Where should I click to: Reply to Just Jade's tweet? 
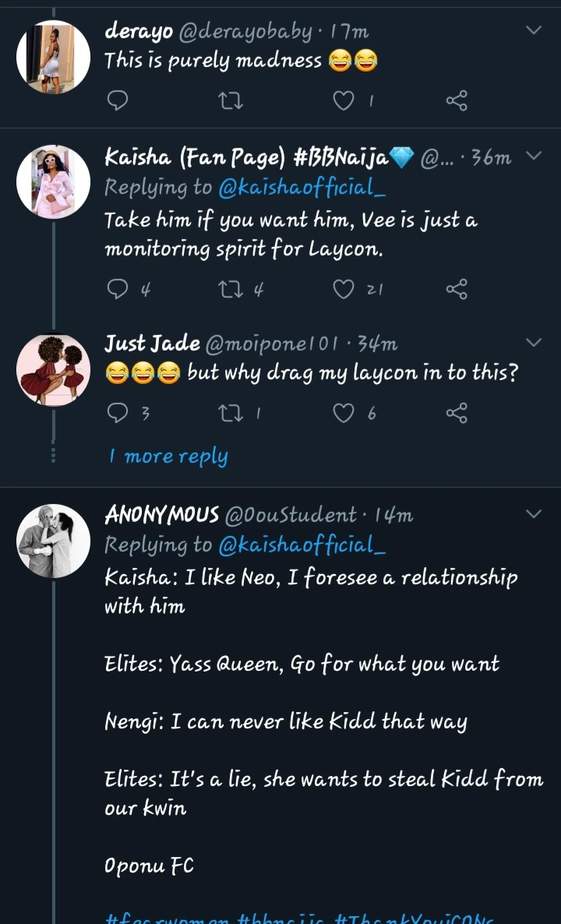pos(116,413)
